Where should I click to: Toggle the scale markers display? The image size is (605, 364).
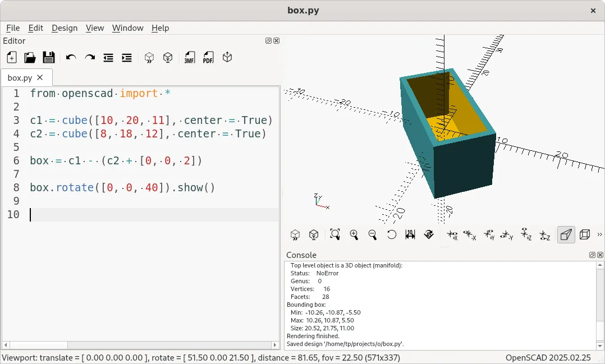[410, 234]
